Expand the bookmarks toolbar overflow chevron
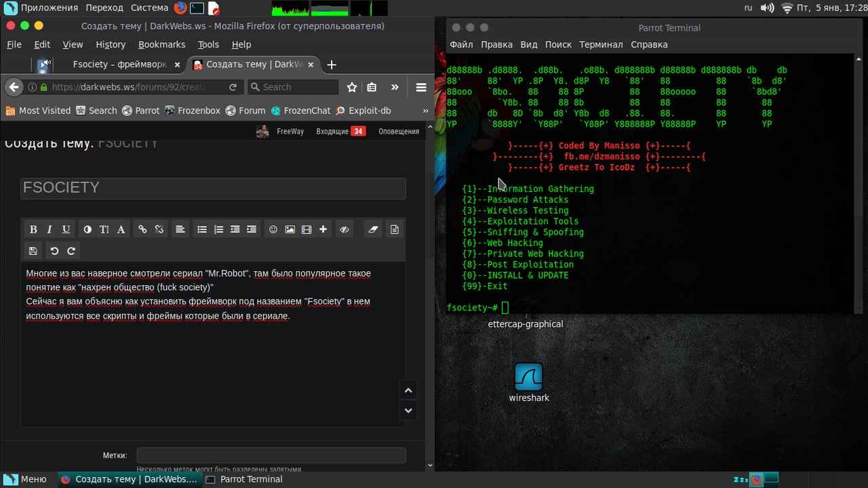Image resolution: width=868 pixels, height=488 pixels. click(425, 110)
